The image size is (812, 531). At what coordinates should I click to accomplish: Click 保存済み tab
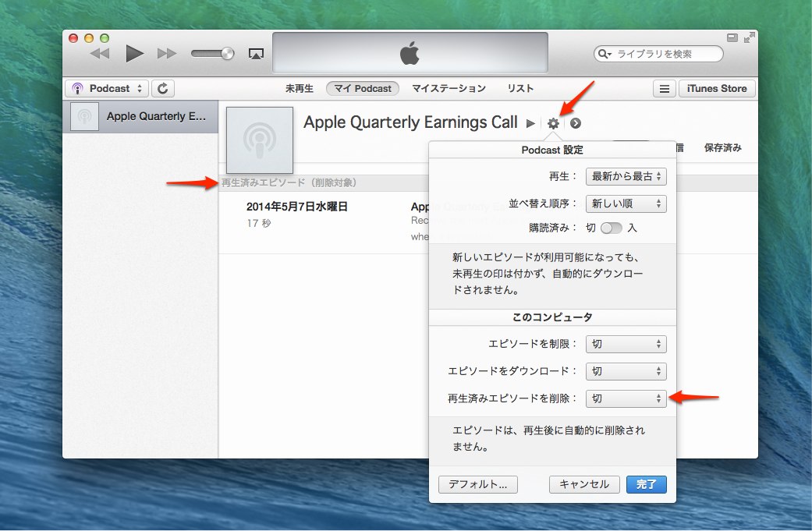click(722, 147)
